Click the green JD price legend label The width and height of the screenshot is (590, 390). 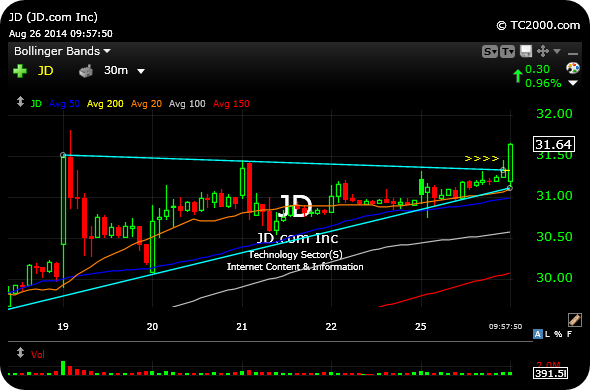pyautogui.click(x=36, y=104)
